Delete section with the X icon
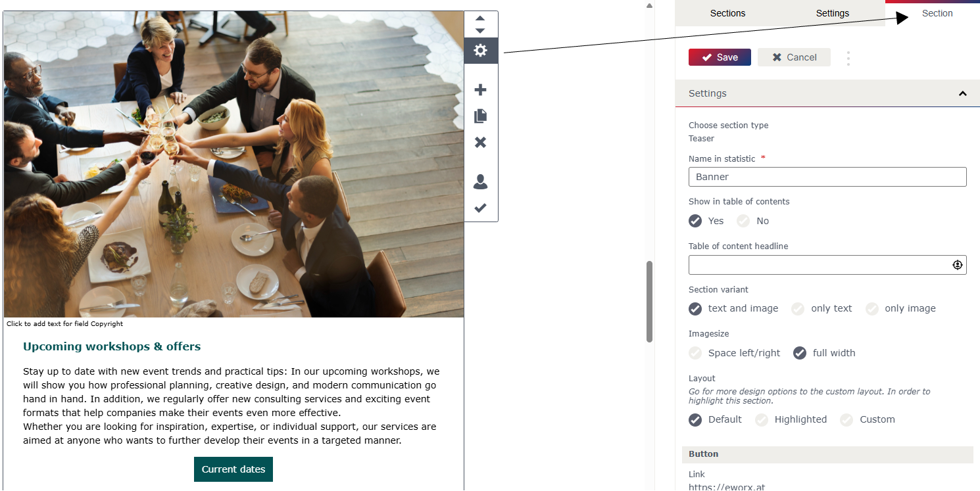This screenshot has width=980, height=491. pyautogui.click(x=481, y=142)
